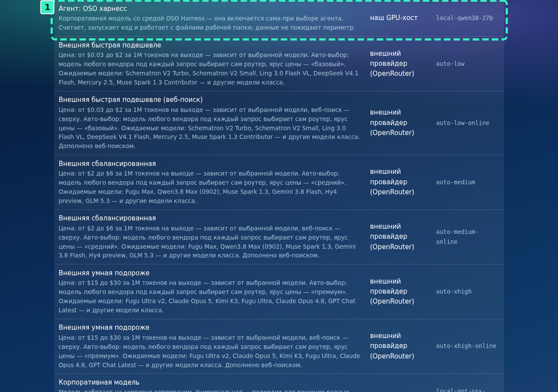This screenshot has width=558, height=392.
Task: Click наш GPU-хост provider label
Action: tap(394, 18)
